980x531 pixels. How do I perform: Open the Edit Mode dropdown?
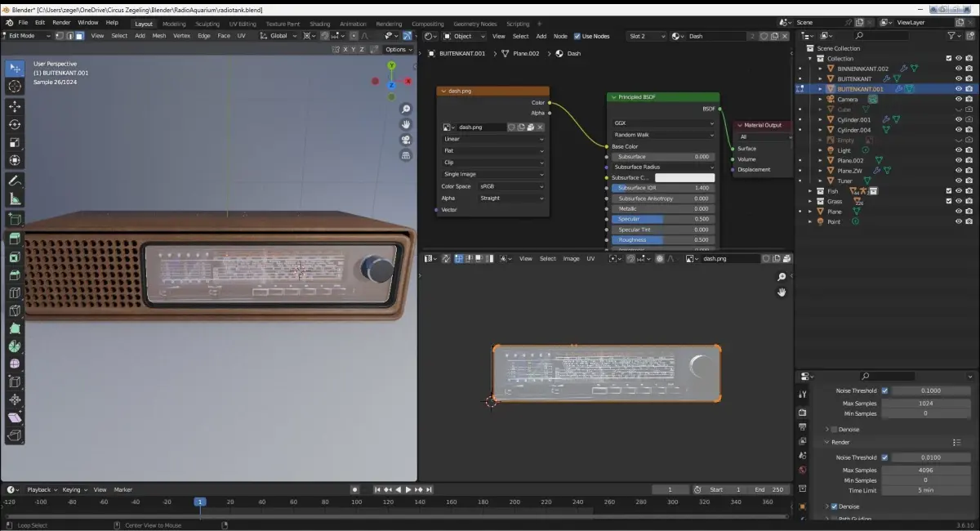point(25,36)
